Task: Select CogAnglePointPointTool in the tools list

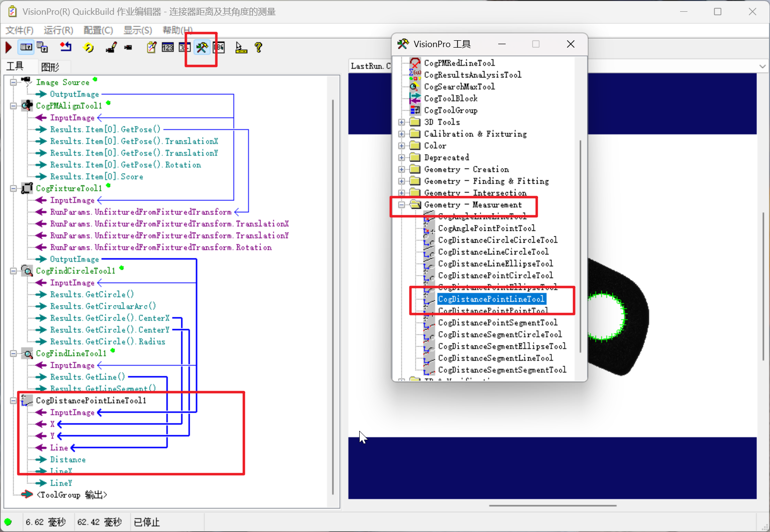Action: 486,228
